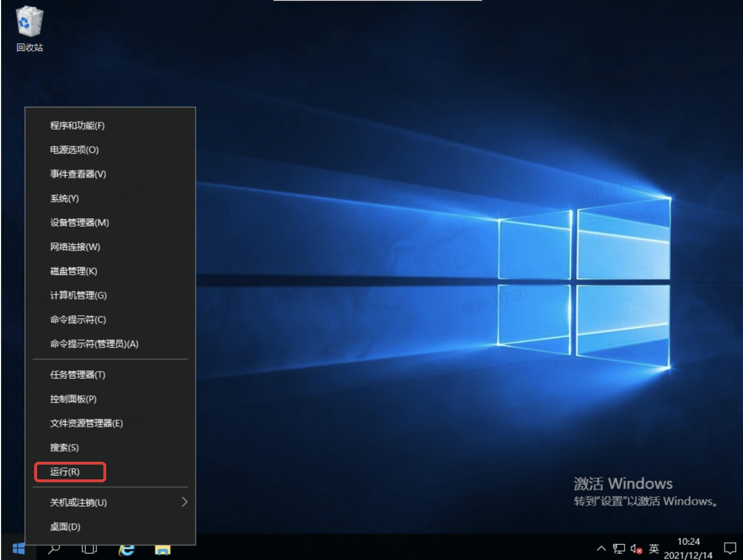
Task: Choose 搜索(S) in the menu
Action: coord(110,448)
